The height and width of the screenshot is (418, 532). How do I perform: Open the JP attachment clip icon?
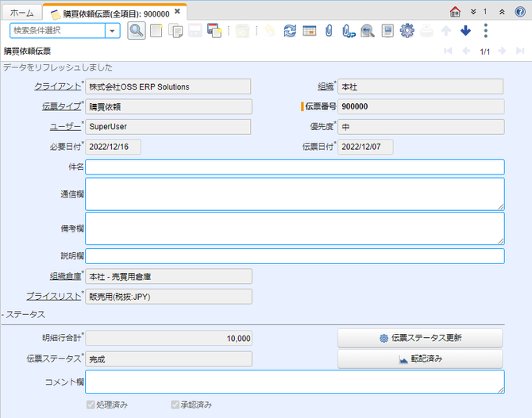click(349, 31)
